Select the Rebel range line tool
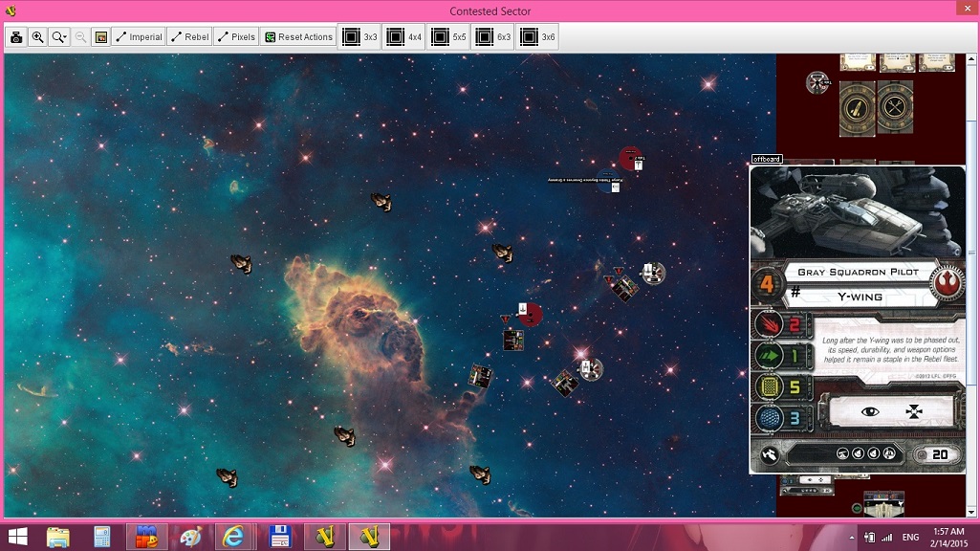This screenshot has height=551, width=980. 189,37
